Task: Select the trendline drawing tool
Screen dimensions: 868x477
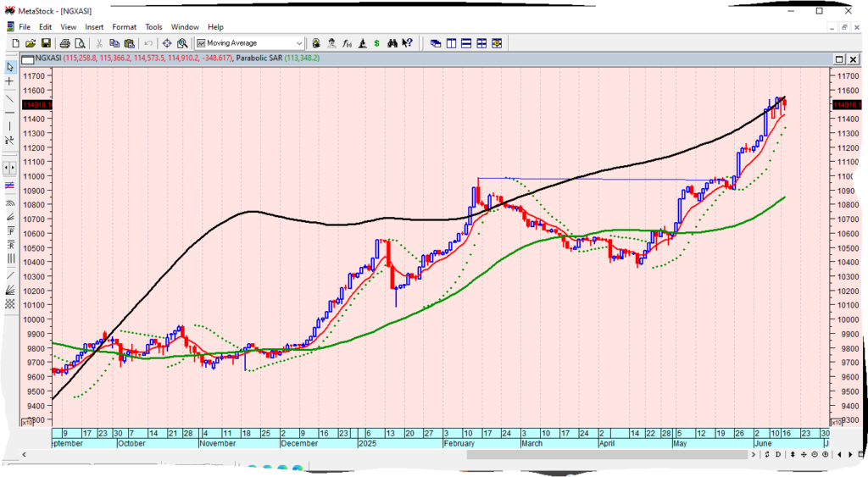Action: (x=9, y=97)
